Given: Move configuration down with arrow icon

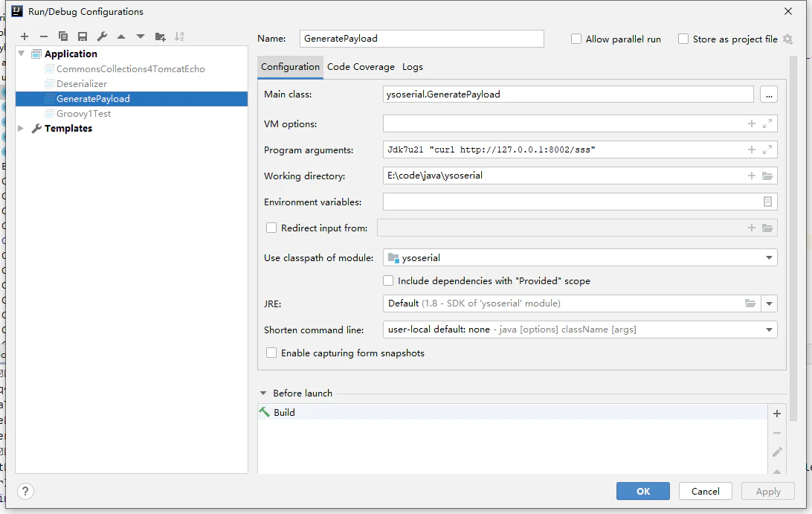Looking at the screenshot, I should (x=141, y=36).
